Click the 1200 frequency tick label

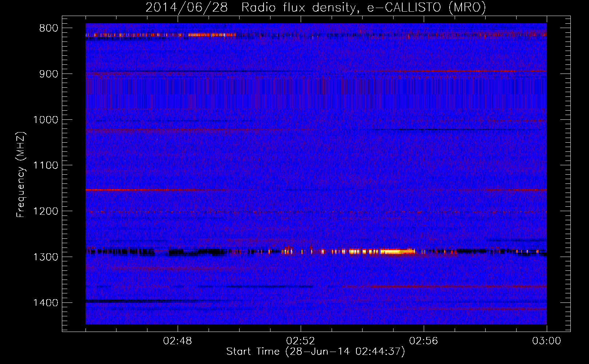coord(46,211)
